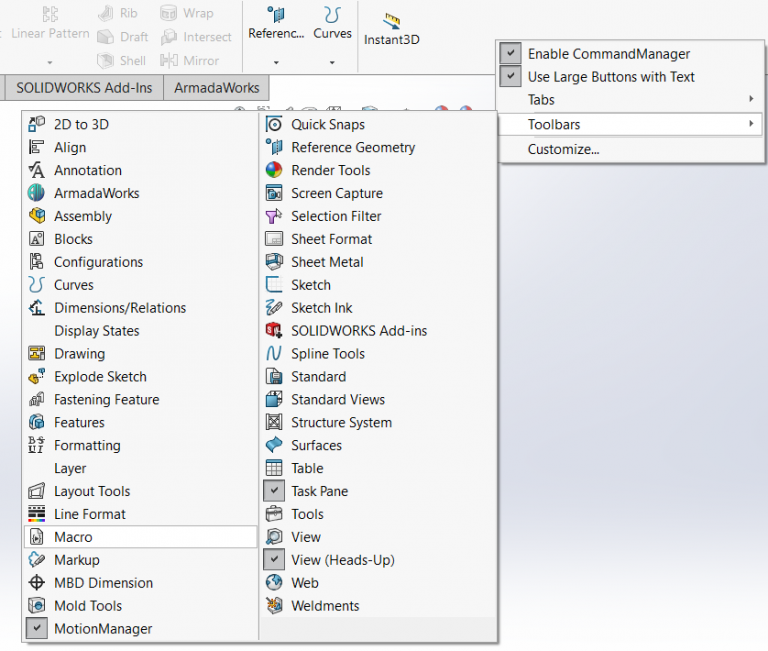
Task: Click the Sheet Metal toolbar icon
Action: [274, 262]
